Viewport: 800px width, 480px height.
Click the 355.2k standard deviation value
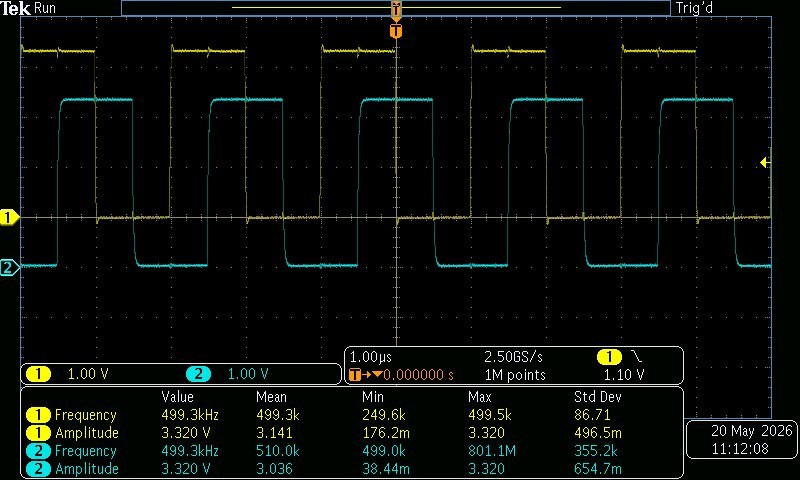point(596,450)
